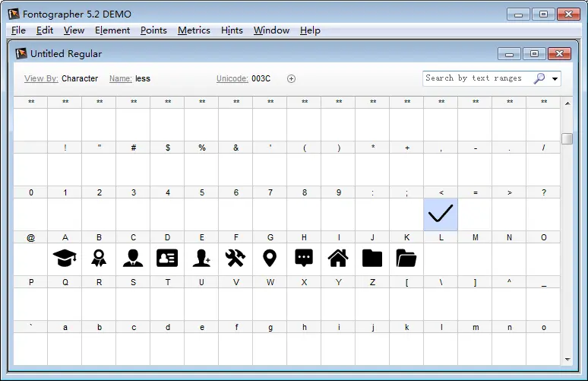
Task: Select the lowercase a glyph cell
Action: (x=65, y=349)
